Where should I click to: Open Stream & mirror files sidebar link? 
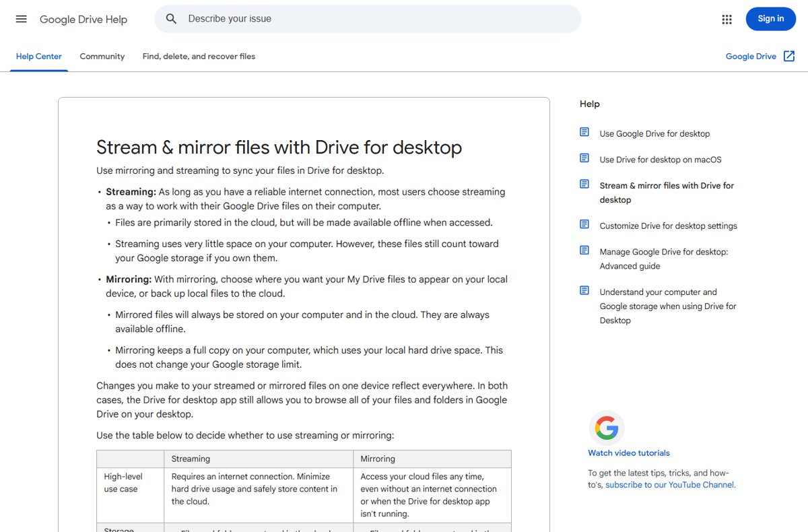pos(667,193)
